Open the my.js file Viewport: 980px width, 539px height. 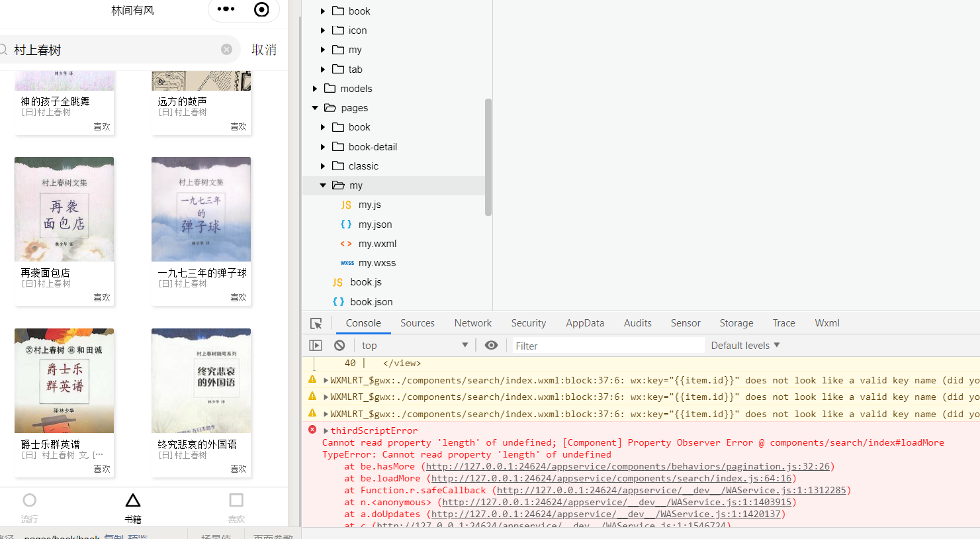(x=370, y=205)
